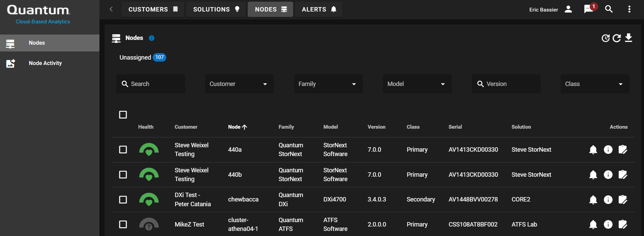644x236 pixels.
Task: Click the download icon in Nodes header
Action: pyautogui.click(x=628, y=38)
